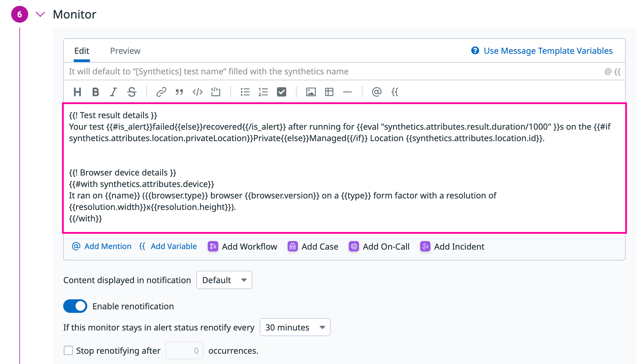
Task: Switch to the Preview tab
Action: coord(125,51)
